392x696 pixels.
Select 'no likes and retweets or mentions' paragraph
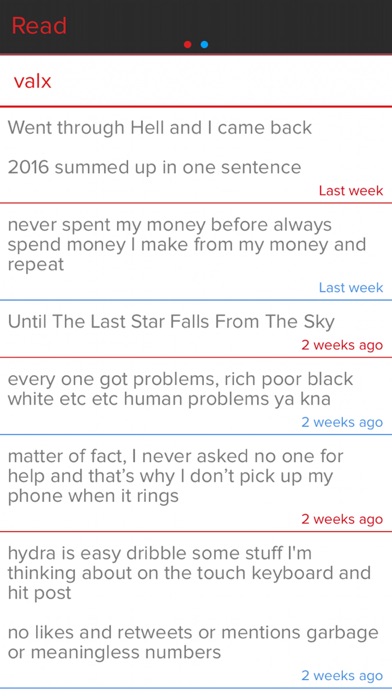[193, 642]
